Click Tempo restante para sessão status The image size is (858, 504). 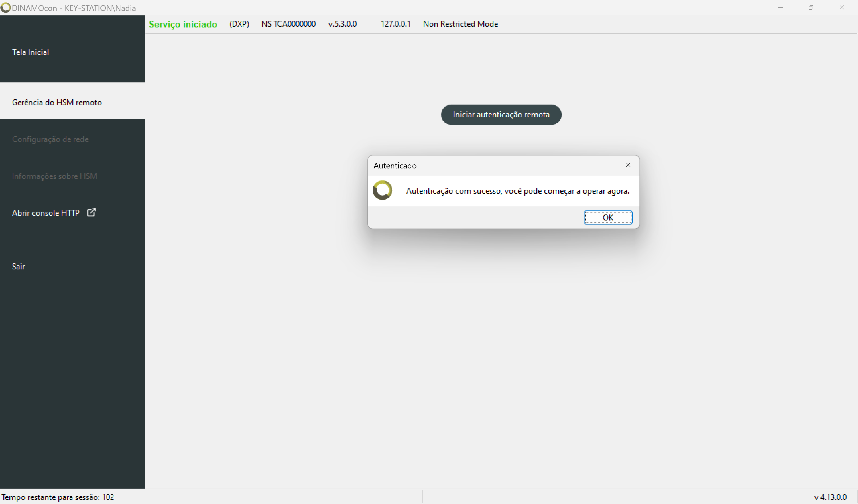(x=58, y=497)
